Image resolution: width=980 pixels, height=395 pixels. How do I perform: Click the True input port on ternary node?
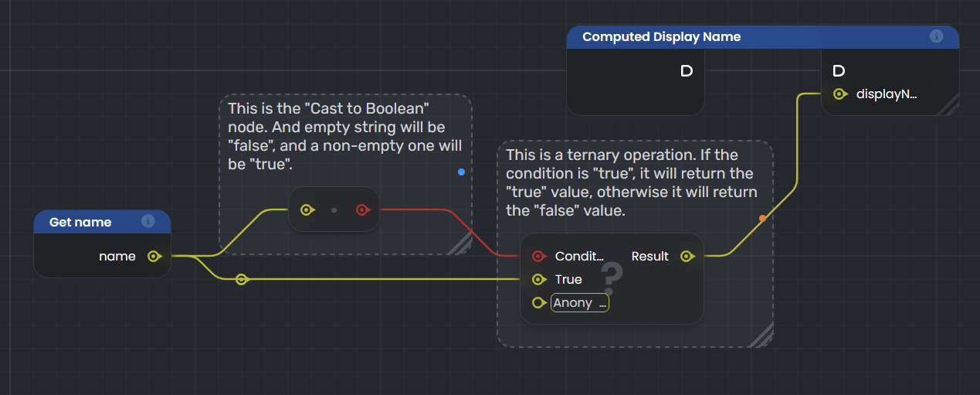(539, 279)
